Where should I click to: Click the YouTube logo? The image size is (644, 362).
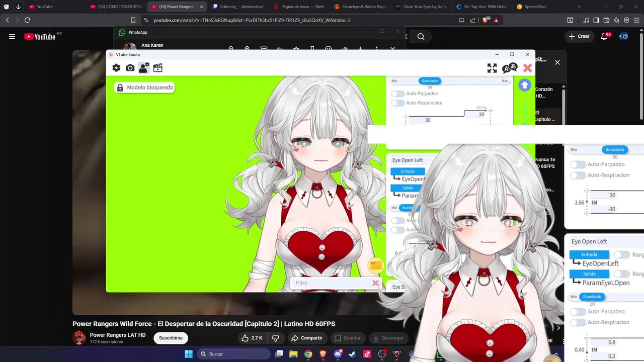(40, 37)
